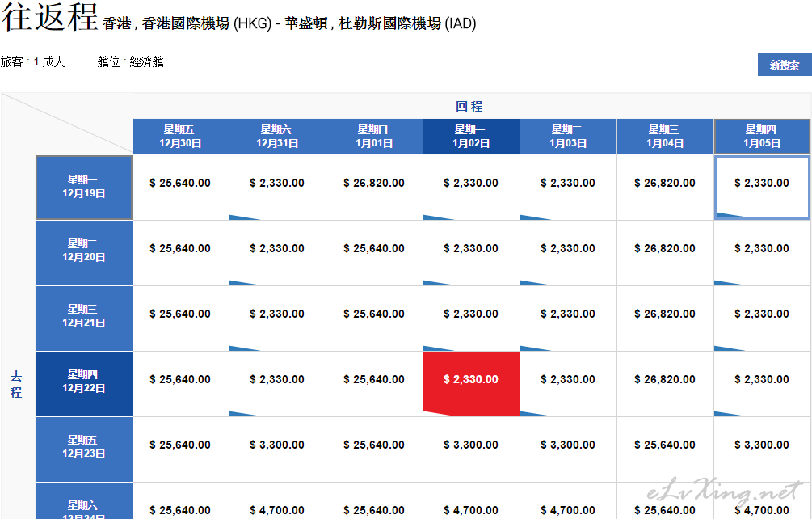
Task: Select $25,640.00 fare for 12月20日 and 12月30日
Action: coord(180,249)
